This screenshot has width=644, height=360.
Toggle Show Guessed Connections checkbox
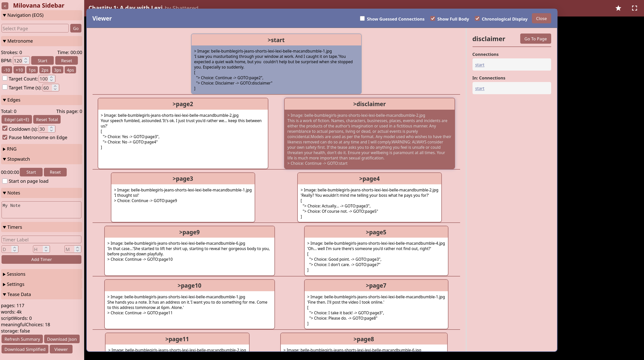[x=362, y=19]
